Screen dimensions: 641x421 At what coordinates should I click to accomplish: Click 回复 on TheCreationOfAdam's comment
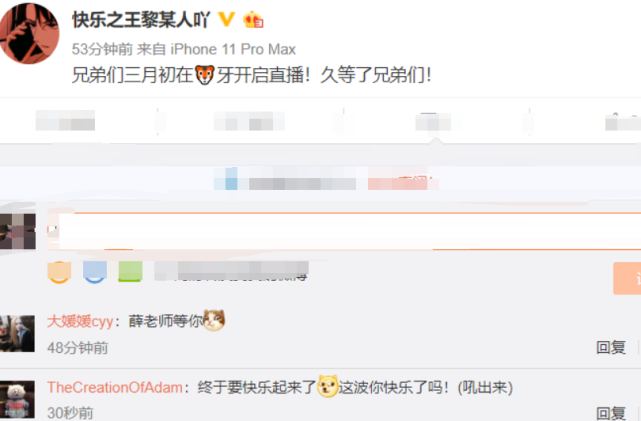pyautogui.click(x=611, y=413)
